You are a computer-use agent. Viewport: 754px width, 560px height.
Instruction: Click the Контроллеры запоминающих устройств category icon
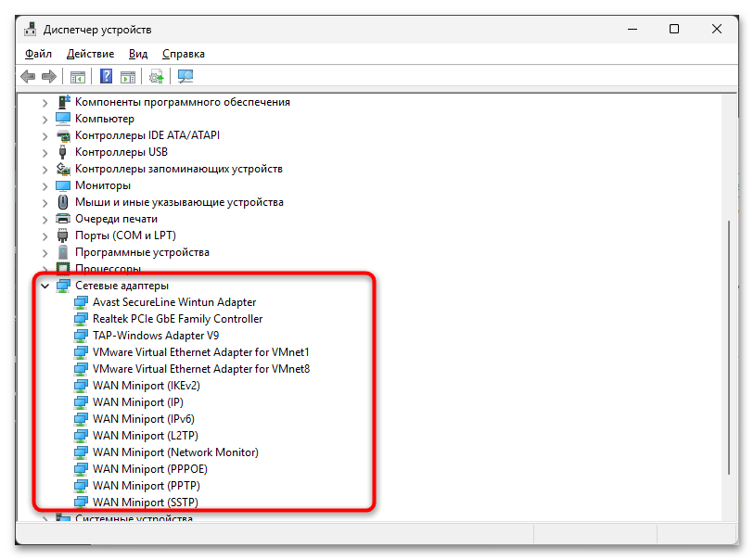point(63,169)
